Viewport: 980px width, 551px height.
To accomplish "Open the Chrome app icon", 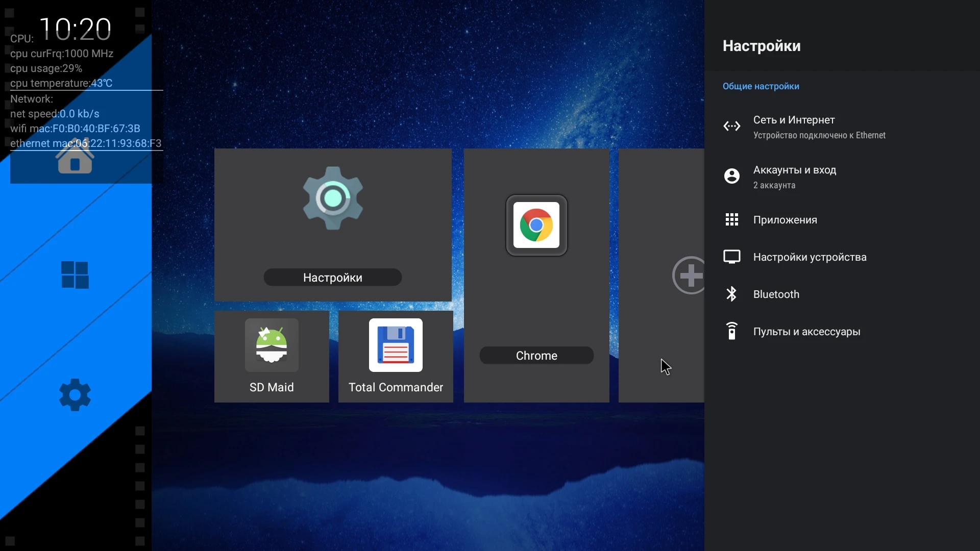I will coord(536,225).
